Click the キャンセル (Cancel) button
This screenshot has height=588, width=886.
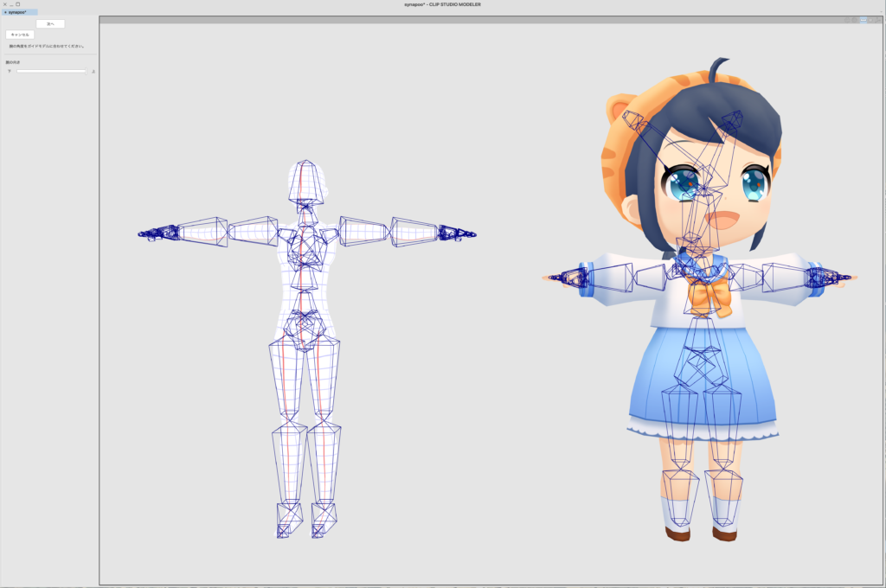(20, 35)
